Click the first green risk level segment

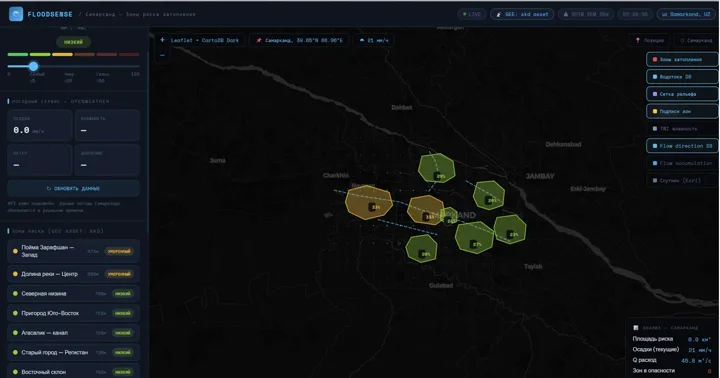pyautogui.click(x=18, y=54)
